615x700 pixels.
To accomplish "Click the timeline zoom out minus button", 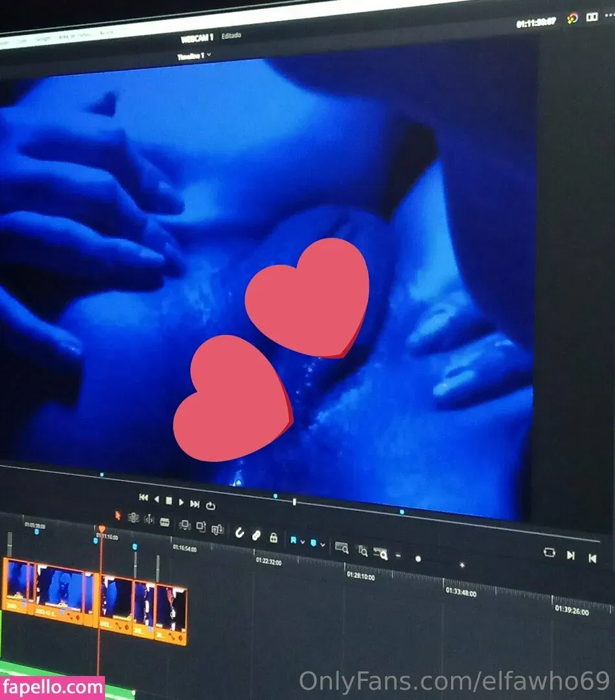I will tap(398, 555).
